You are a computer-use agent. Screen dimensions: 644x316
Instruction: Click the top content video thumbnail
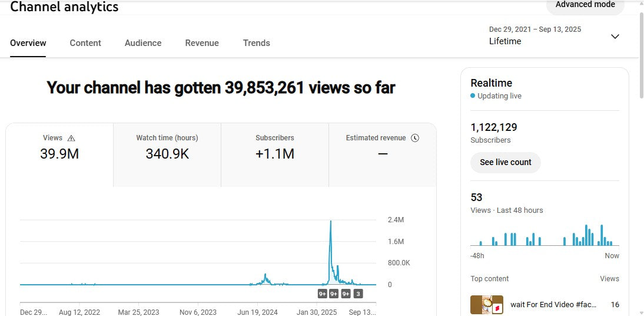[486, 305]
